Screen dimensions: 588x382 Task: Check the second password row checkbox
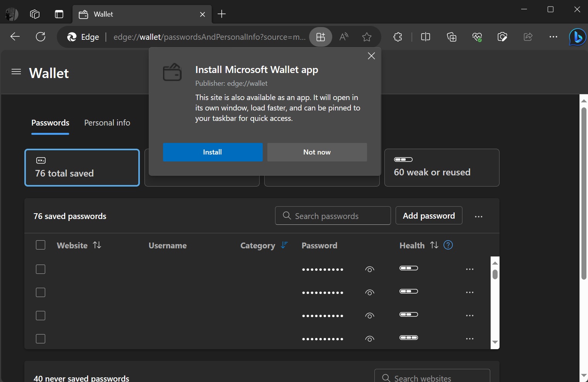pyautogui.click(x=41, y=292)
